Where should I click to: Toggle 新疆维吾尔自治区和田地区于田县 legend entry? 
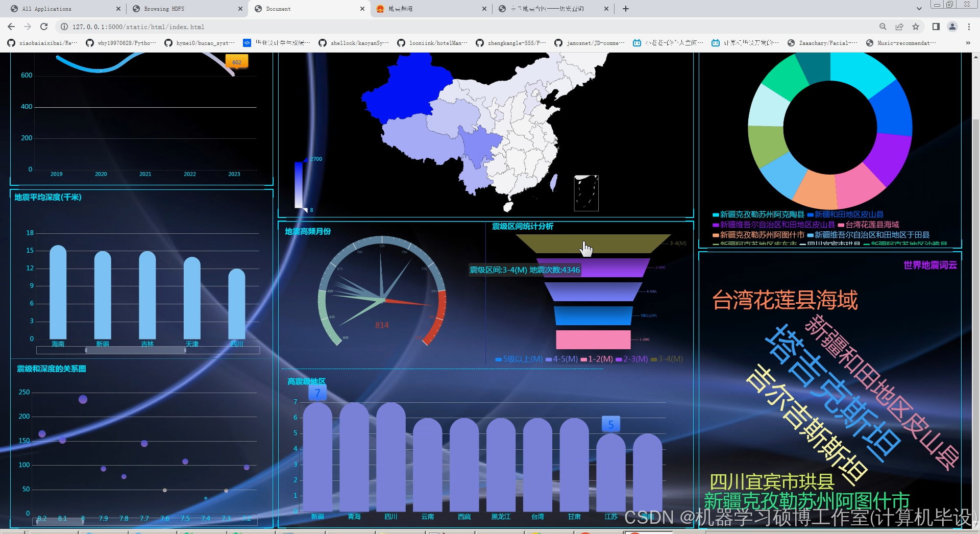point(868,235)
